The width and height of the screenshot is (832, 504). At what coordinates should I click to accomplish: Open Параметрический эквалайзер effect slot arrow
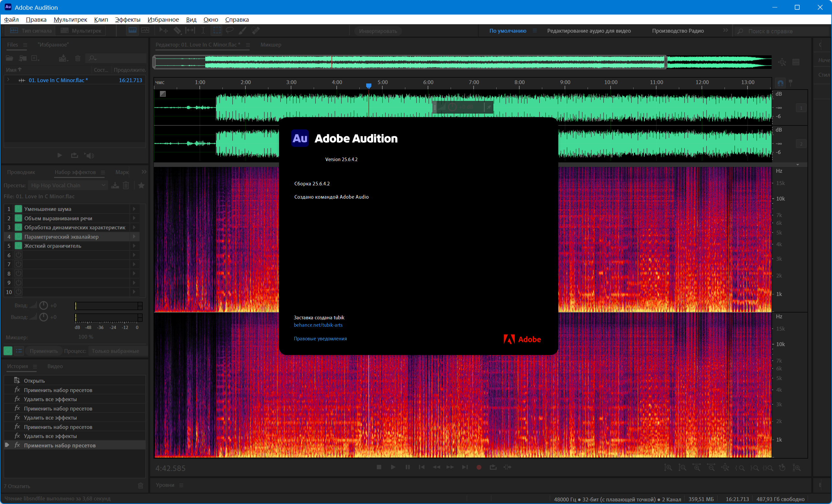point(134,236)
